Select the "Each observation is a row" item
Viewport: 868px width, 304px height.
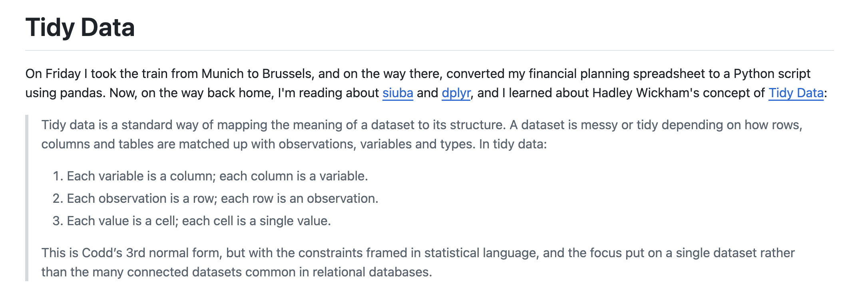(x=222, y=198)
